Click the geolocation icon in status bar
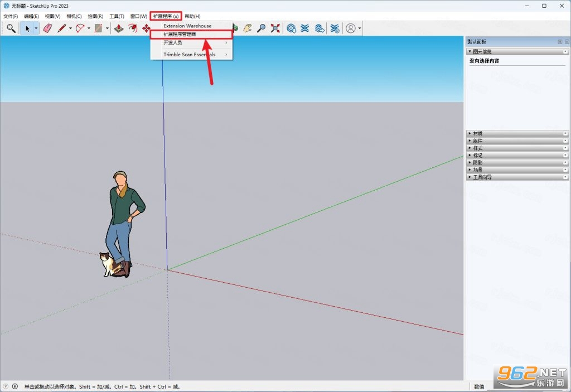 tap(6, 386)
